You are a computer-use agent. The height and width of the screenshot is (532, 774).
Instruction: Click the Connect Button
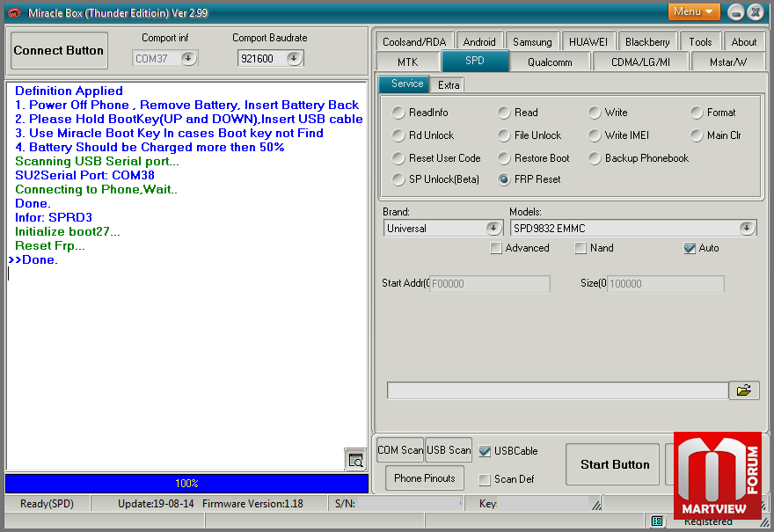point(59,51)
